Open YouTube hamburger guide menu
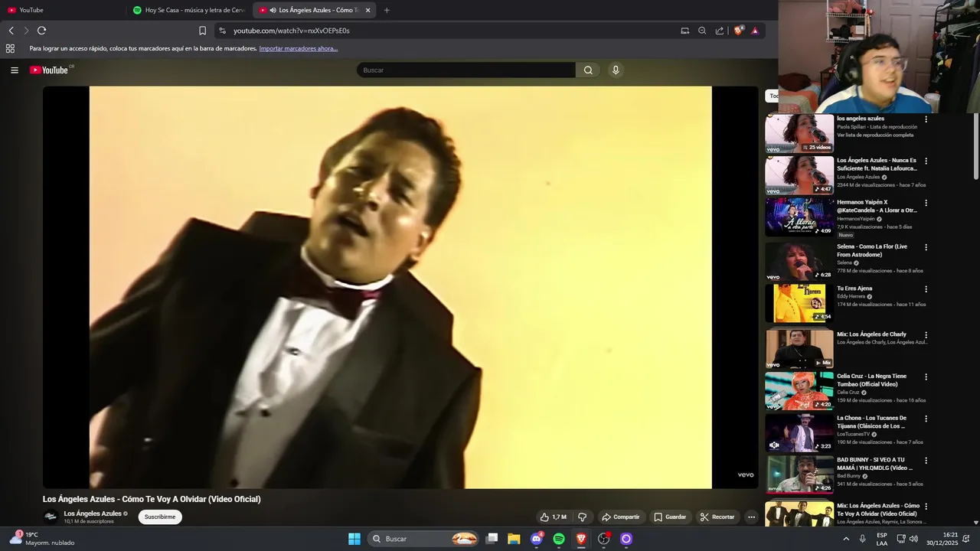980x551 pixels. coord(14,70)
